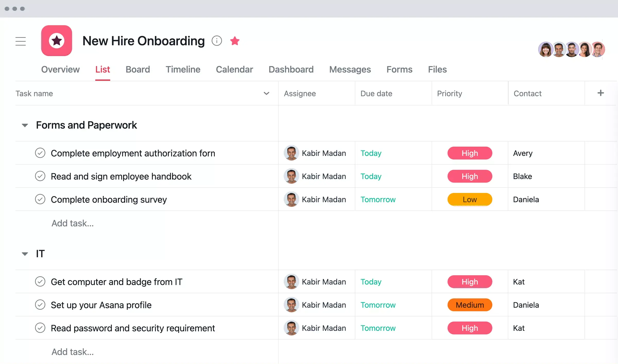The height and width of the screenshot is (364, 618).
Task: Click the hamburger menu icon
Action: (x=21, y=41)
